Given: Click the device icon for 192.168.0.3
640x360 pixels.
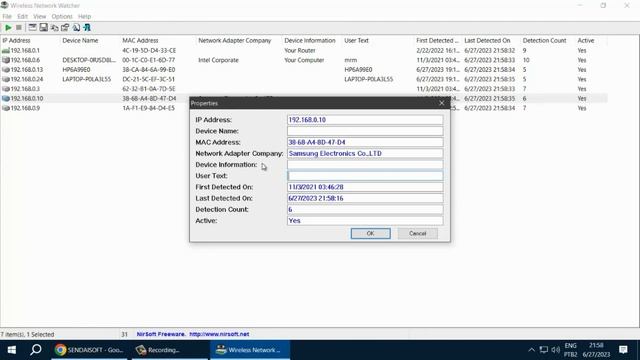Looking at the screenshot, I should (6, 89).
